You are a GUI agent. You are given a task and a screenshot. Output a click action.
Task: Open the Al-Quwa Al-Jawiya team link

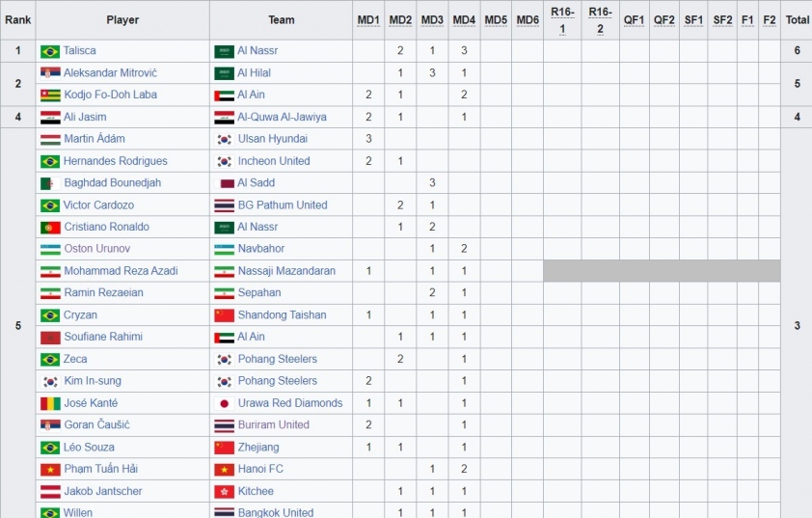coord(282,118)
